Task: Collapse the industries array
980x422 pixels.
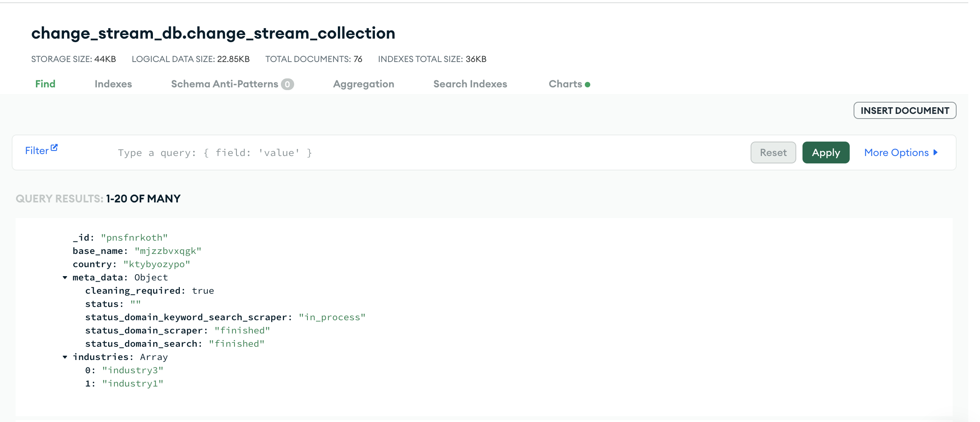Action: click(x=65, y=357)
